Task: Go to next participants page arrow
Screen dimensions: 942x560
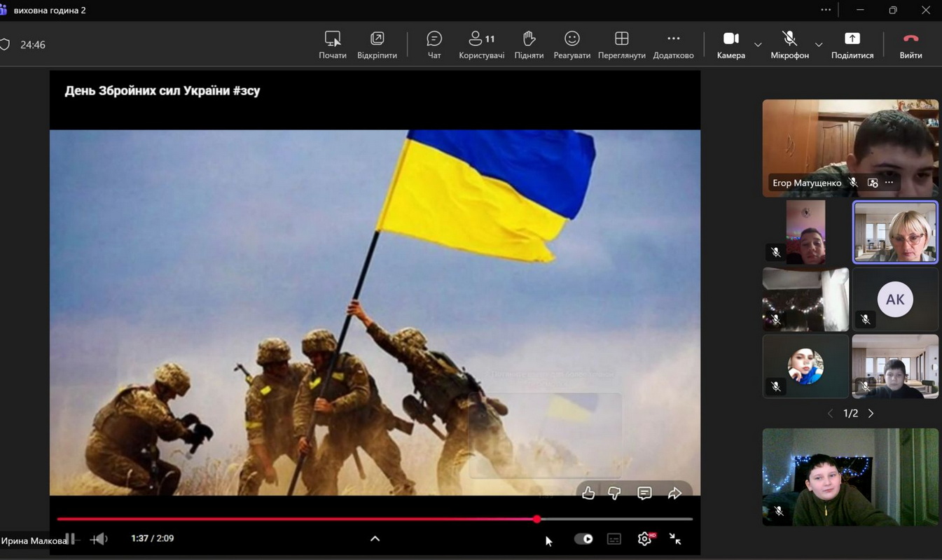Action: [871, 414]
